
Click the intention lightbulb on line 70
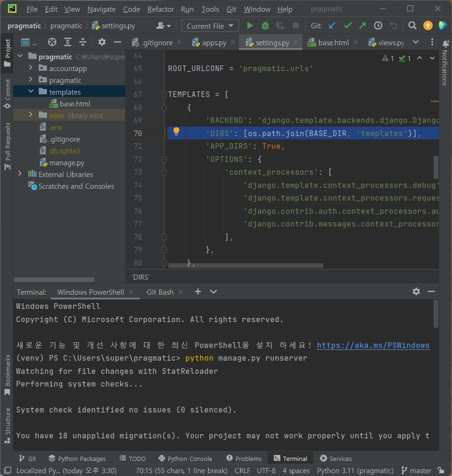pyautogui.click(x=176, y=131)
